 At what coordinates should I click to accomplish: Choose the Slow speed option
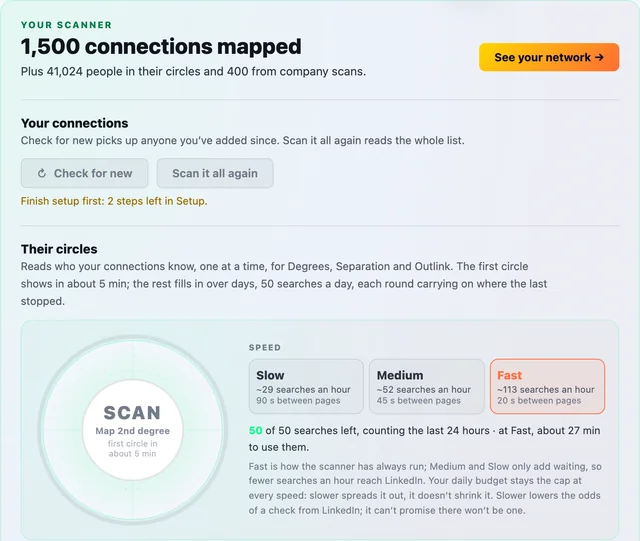pyautogui.click(x=306, y=386)
